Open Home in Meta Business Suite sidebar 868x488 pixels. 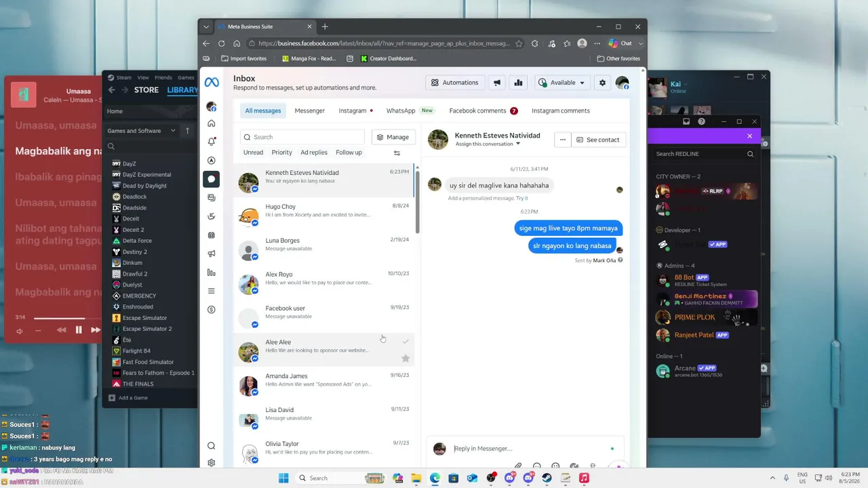tap(212, 123)
